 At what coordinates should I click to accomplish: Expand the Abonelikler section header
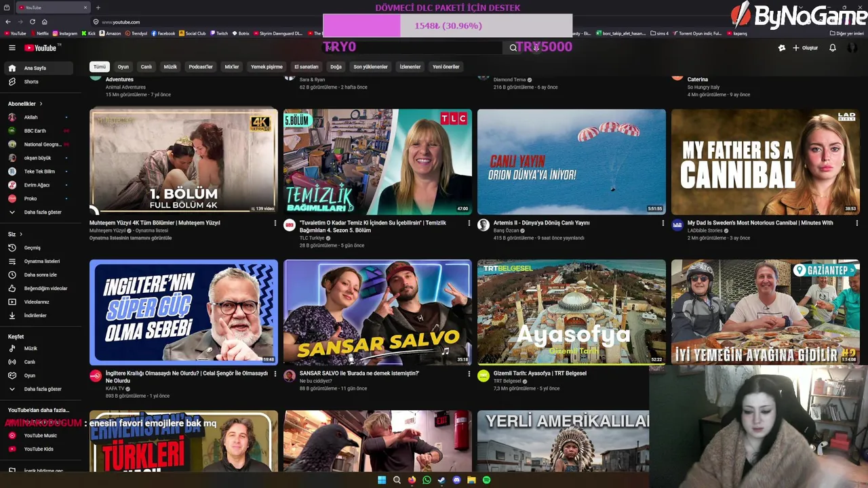coord(25,104)
